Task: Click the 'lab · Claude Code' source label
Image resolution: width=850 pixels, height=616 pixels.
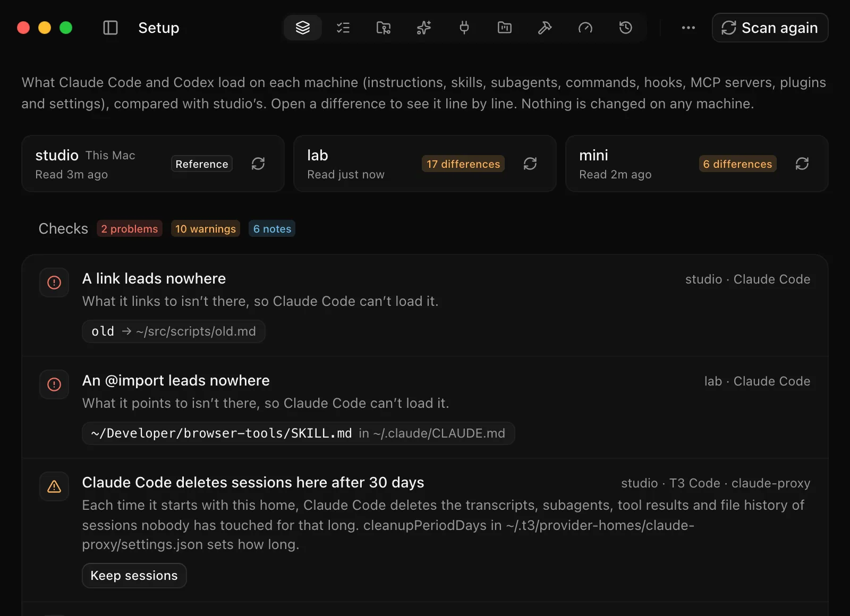Action: (757, 381)
